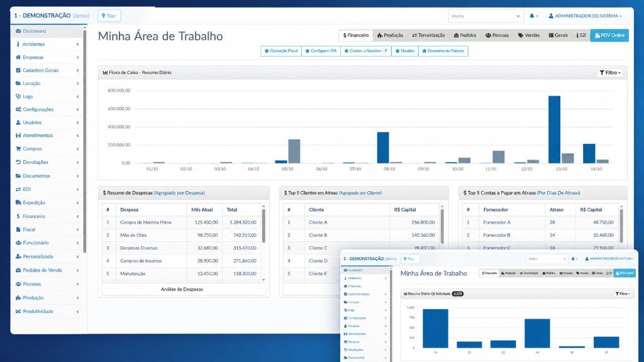Start the Tour button
This screenshot has height=362, width=644.
pyautogui.click(x=109, y=16)
